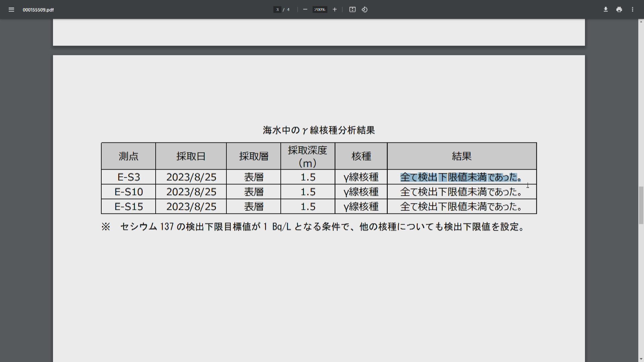Zoom in on the page
Viewport: 644px width, 362px height.
[x=334, y=10]
